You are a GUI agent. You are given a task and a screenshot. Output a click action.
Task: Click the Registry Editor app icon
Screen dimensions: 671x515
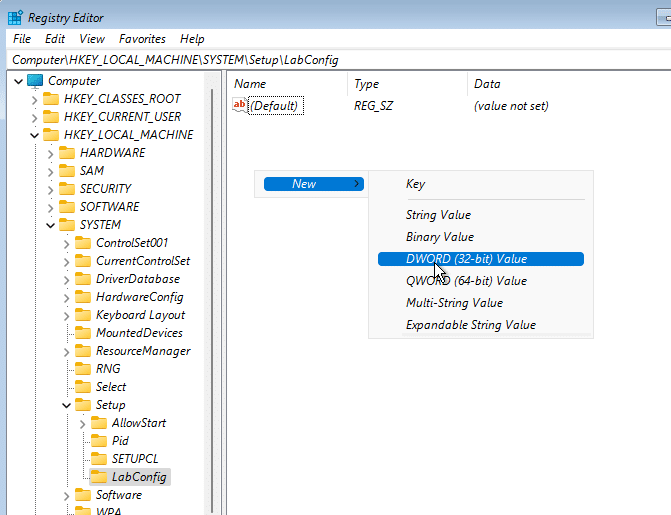pos(15,18)
